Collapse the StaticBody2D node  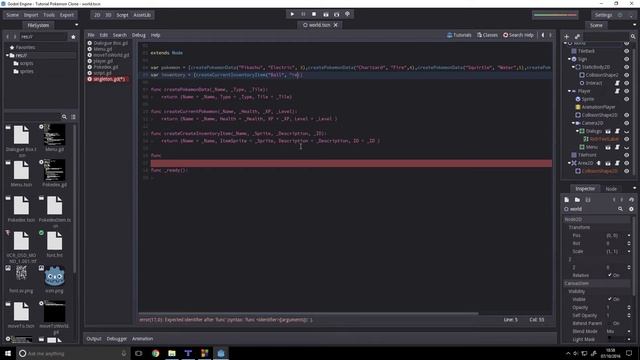[x=573, y=67]
